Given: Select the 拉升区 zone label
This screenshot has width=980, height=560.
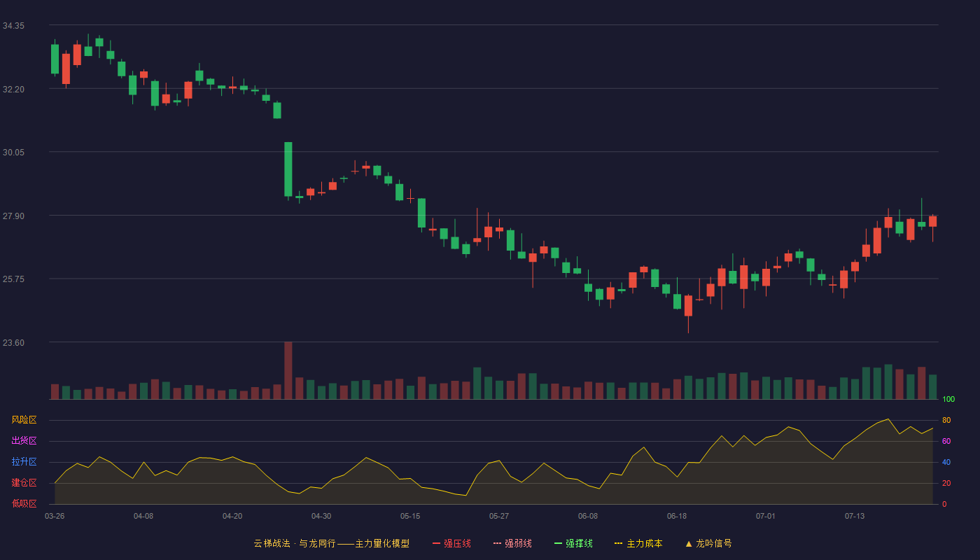Looking at the screenshot, I should (x=24, y=462).
